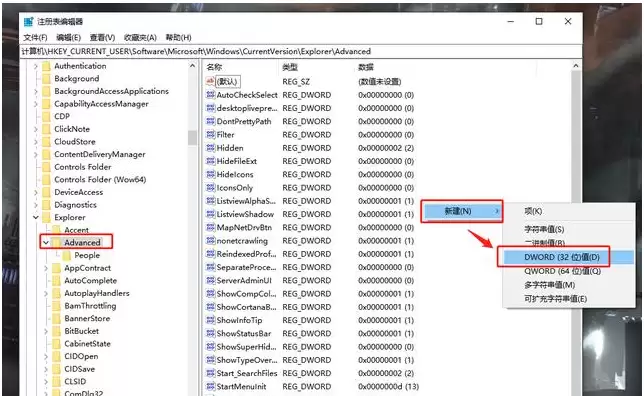Expand the AutoplayHandlers key
Screen dimensions: 644x396
click(46, 293)
